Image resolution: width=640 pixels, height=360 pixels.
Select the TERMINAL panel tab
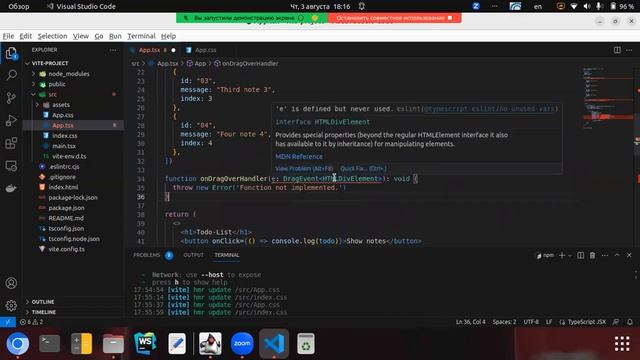coord(227,255)
